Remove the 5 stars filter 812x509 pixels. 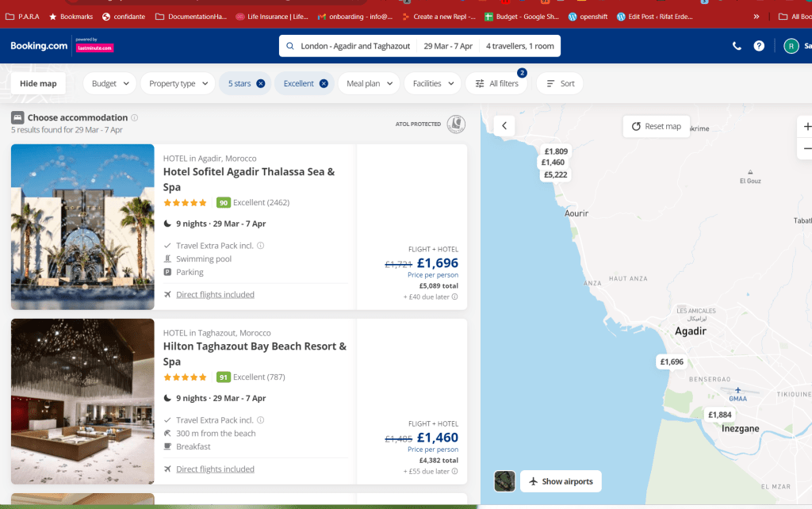click(x=260, y=83)
